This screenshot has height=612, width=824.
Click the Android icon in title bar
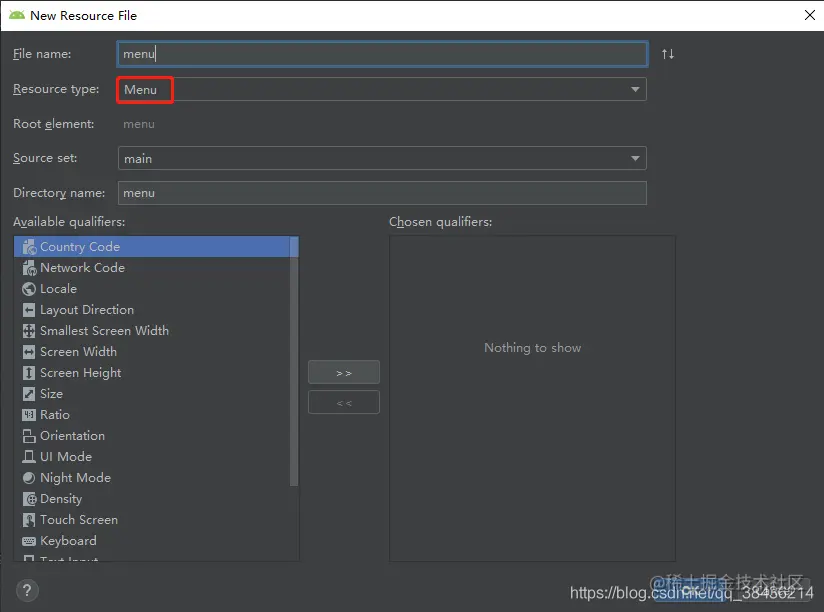point(17,15)
